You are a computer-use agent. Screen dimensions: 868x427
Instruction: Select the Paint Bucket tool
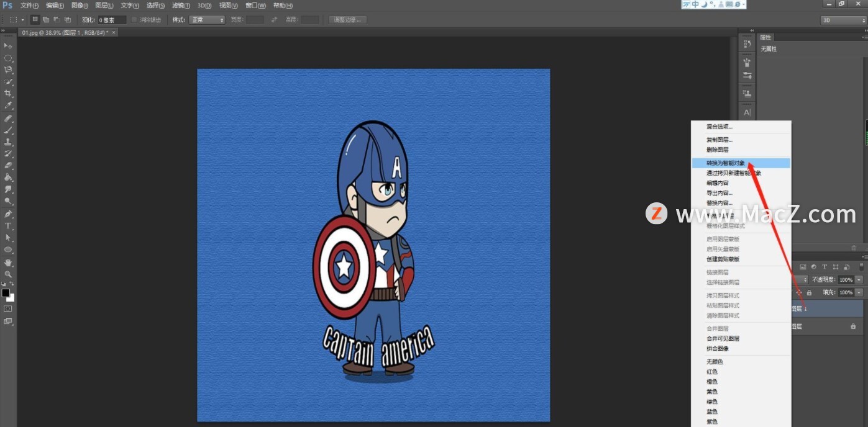(x=8, y=178)
